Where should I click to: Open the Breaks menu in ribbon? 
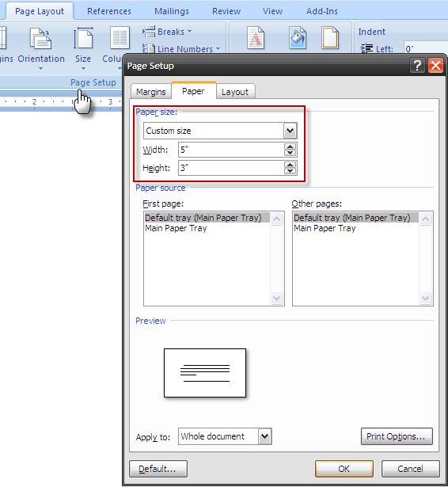pos(167,32)
